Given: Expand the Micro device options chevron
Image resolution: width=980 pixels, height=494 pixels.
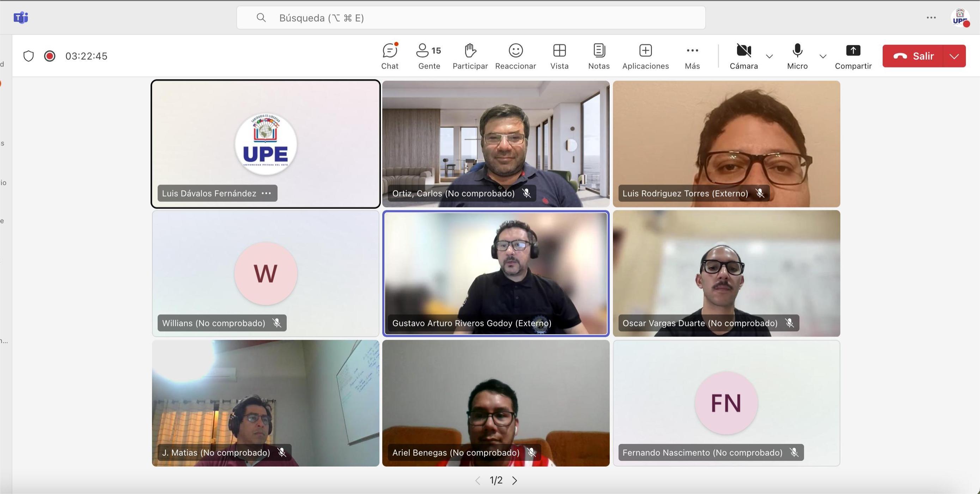Looking at the screenshot, I should pos(823,56).
